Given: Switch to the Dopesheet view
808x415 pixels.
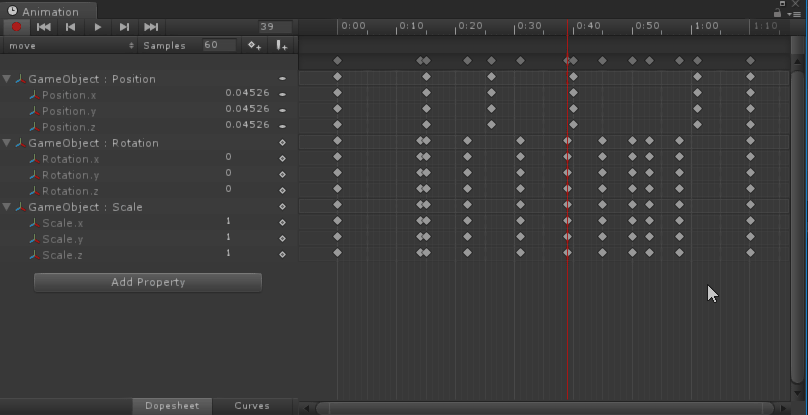Looking at the screenshot, I should pos(172,406).
